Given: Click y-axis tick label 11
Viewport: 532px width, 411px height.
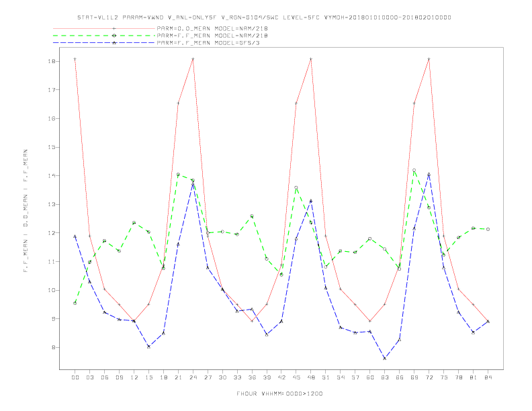Looking at the screenshot, I should pyautogui.click(x=52, y=261).
